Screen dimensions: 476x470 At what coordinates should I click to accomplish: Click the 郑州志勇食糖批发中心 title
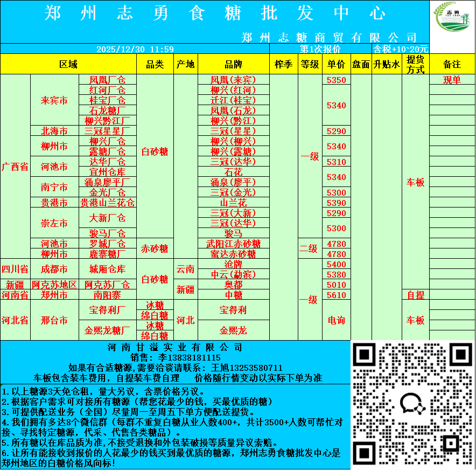coord(214,13)
